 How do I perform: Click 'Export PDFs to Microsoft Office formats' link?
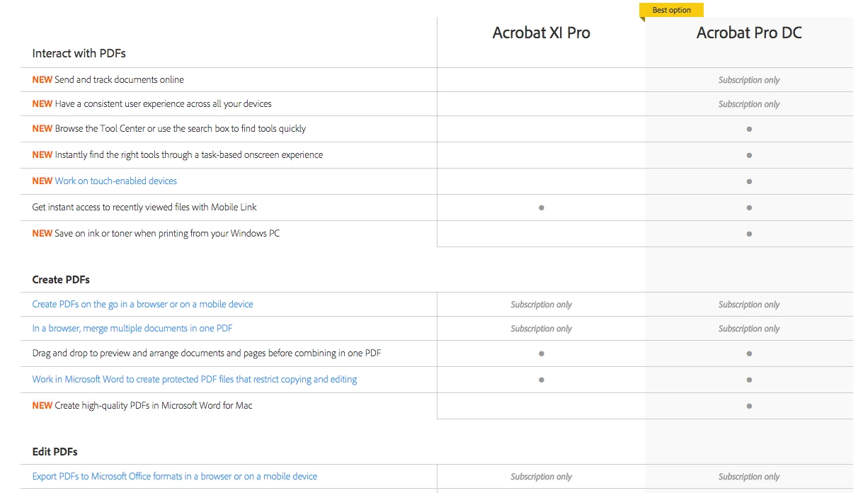174,476
